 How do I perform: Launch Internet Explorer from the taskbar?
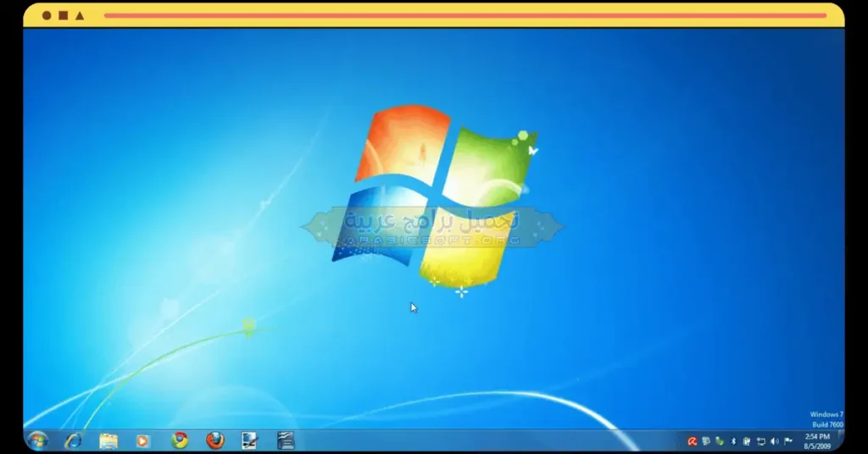point(73,440)
